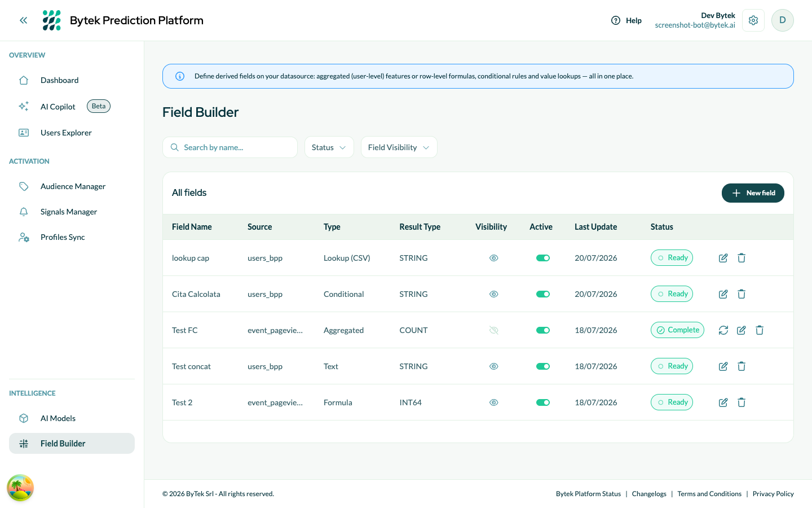Edit the lookup cap field
Viewport: 812px width, 508px height.
(x=723, y=258)
